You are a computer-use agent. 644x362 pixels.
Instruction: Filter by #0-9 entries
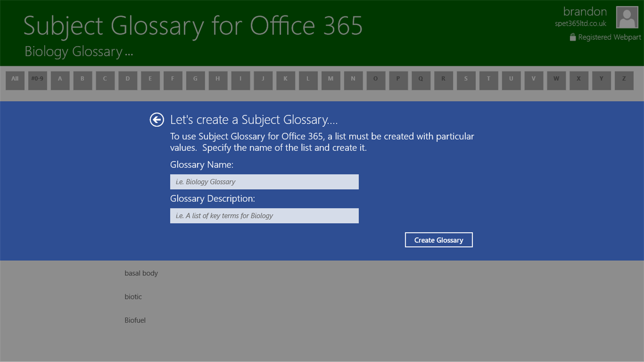coord(38,81)
